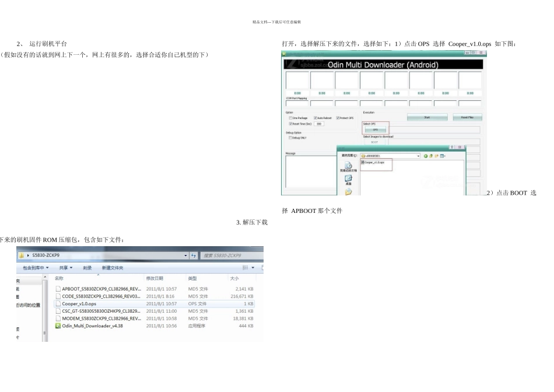Click the OPS 文件 type cell
This screenshot has height=392, width=554.
[x=197, y=304]
